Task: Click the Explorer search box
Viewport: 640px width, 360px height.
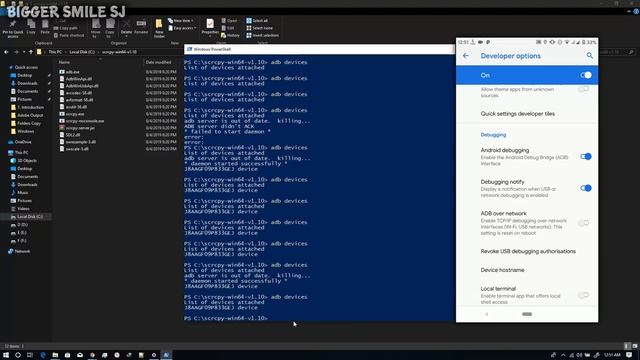Action: tap(616, 52)
